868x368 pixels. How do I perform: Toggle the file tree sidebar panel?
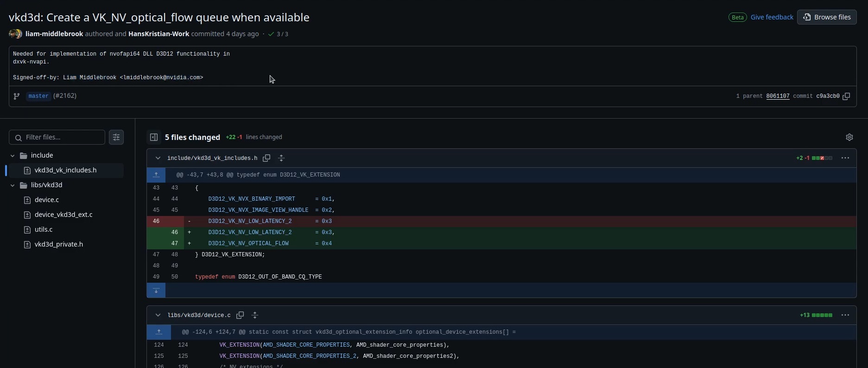click(154, 137)
